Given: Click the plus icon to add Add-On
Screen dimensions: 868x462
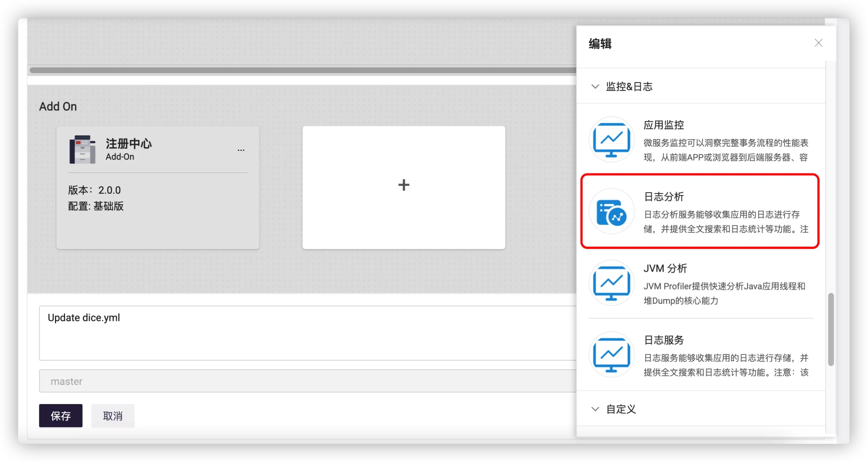Looking at the screenshot, I should [x=403, y=185].
